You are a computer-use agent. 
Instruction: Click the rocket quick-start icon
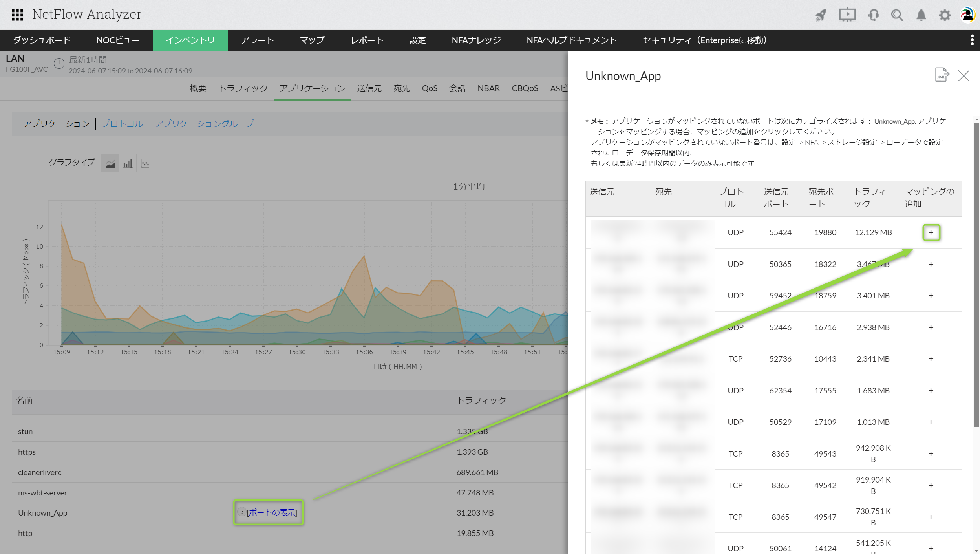pos(821,15)
